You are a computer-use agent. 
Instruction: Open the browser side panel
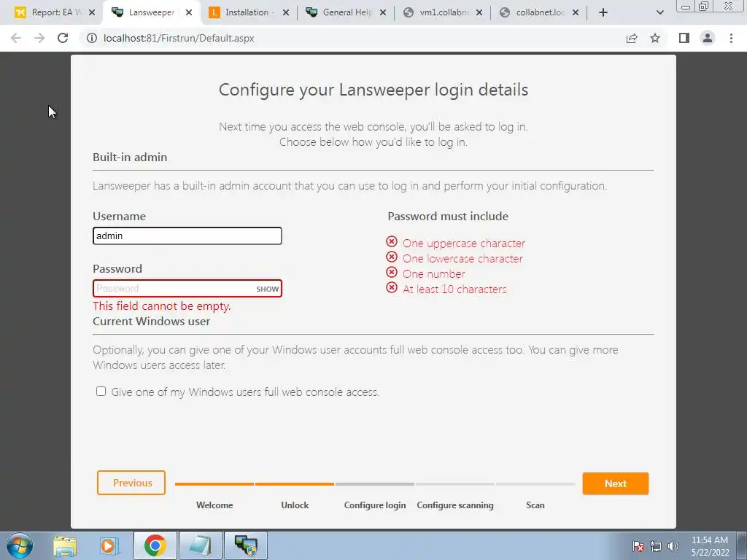click(x=684, y=38)
